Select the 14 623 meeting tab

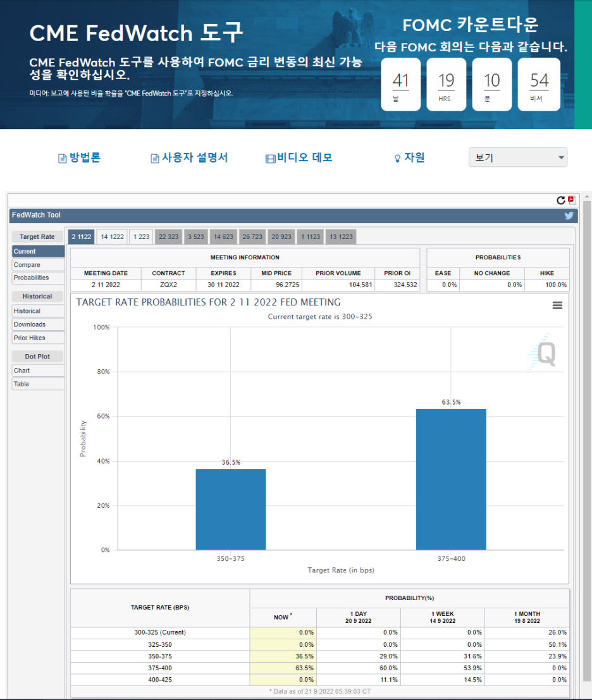(223, 236)
